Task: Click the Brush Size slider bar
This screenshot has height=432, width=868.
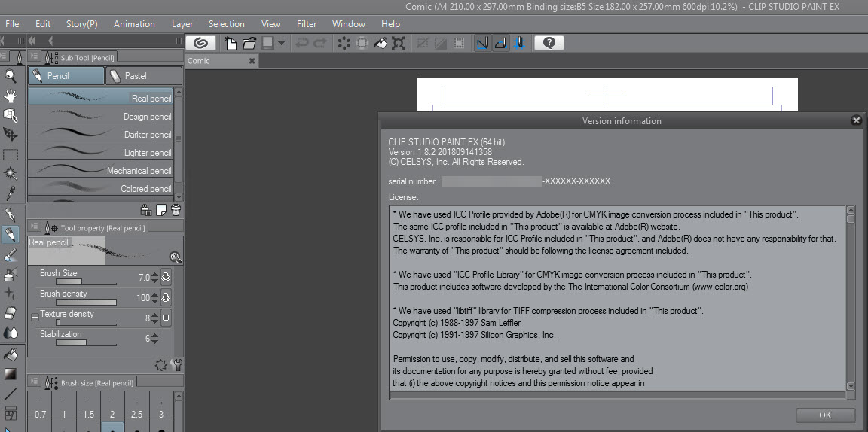Action: (x=87, y=282)
